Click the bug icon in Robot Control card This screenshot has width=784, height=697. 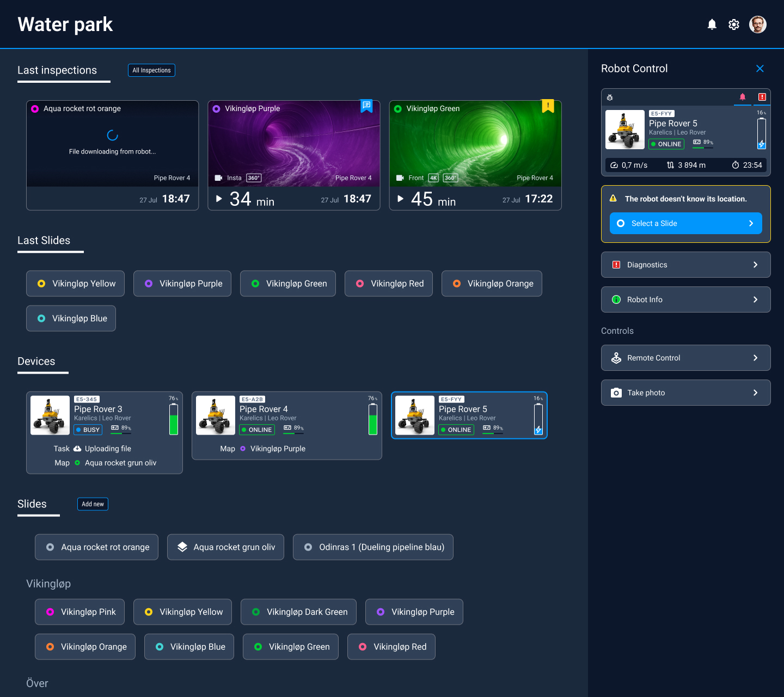click(x=610, y=97)
